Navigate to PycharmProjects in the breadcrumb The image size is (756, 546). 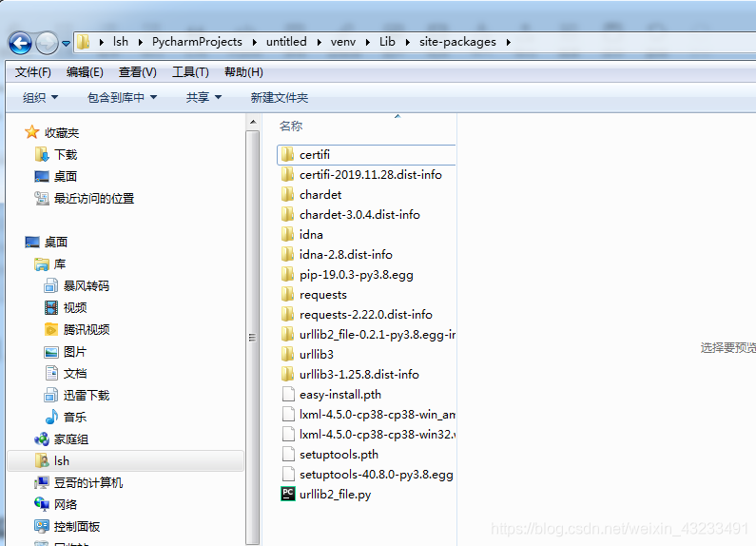point(197,42)
